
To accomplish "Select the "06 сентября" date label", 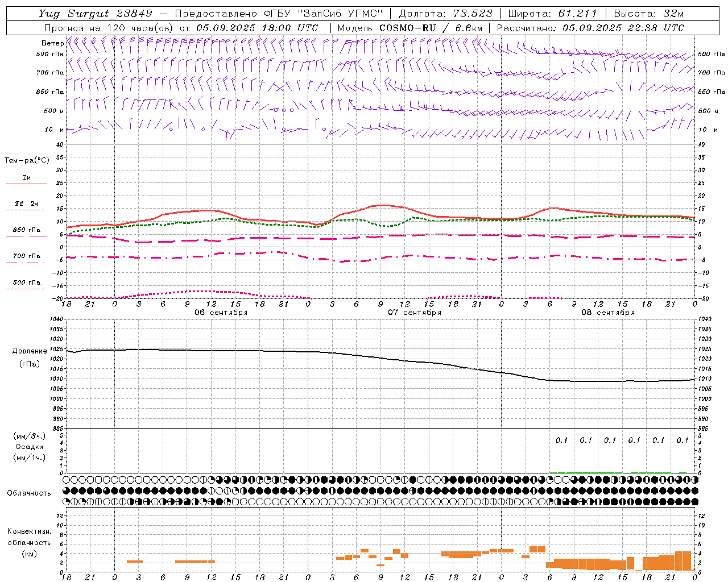I will point(221,313).
